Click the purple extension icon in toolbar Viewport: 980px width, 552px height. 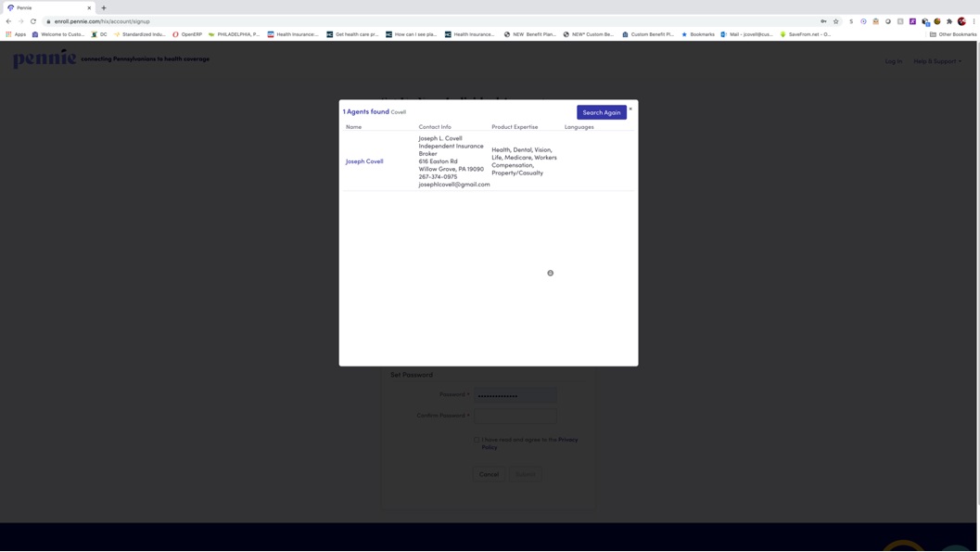[912, 21]
